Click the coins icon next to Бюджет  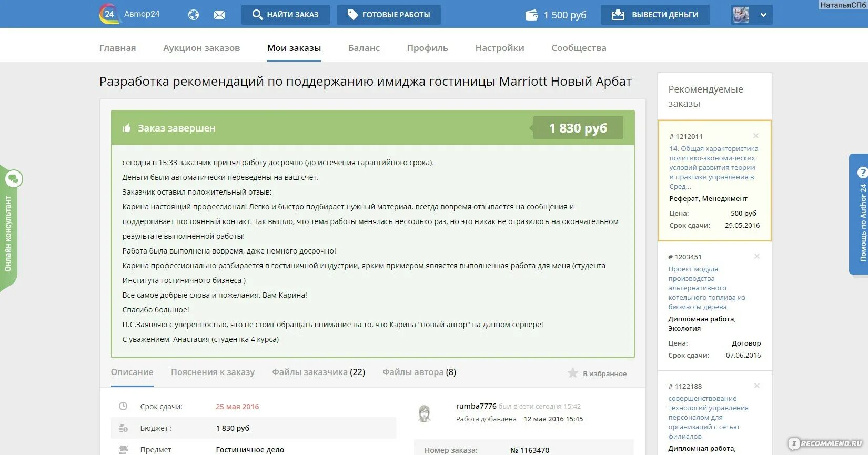click(x=123, y=428)
